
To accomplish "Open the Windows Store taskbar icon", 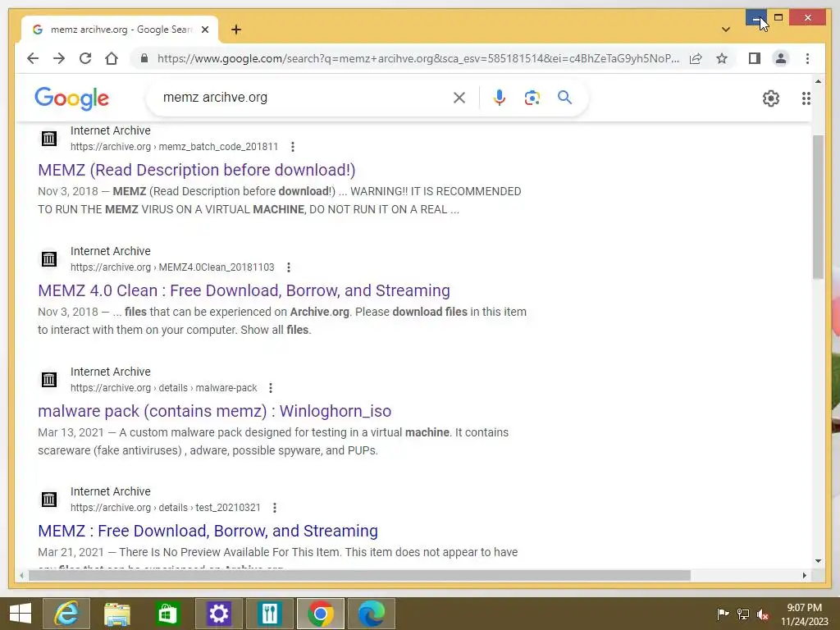I will click(x=167, y=614).
